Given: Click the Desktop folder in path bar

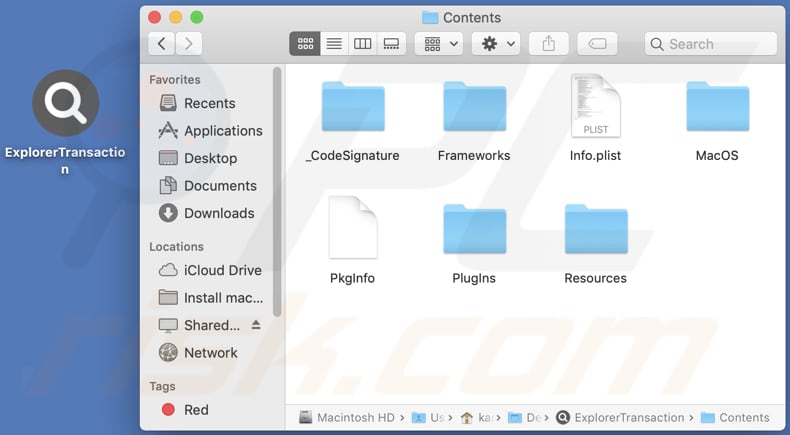Looking at the screenshot, I should pyautogui.click(x=524, y=417).
